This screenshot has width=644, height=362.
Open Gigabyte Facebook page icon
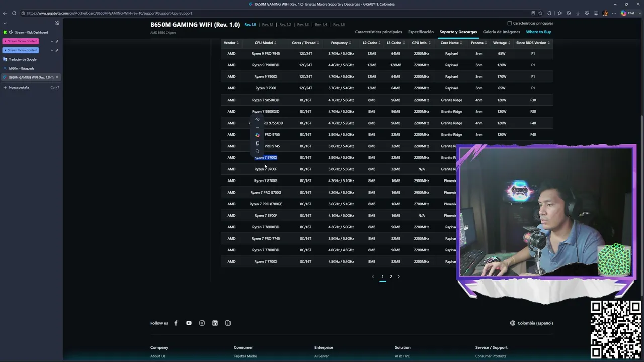176,323
